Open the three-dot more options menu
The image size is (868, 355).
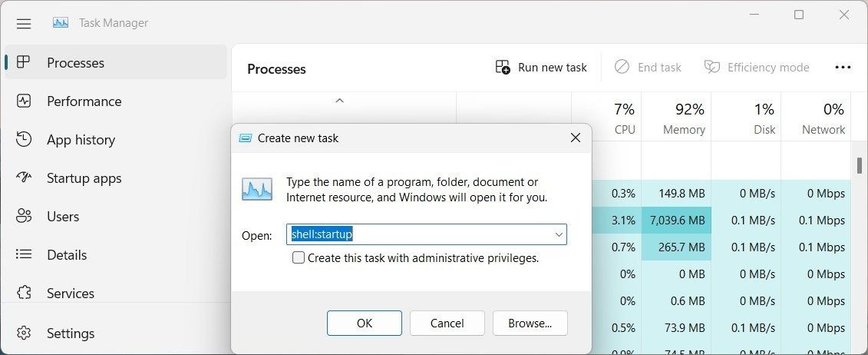843,68
